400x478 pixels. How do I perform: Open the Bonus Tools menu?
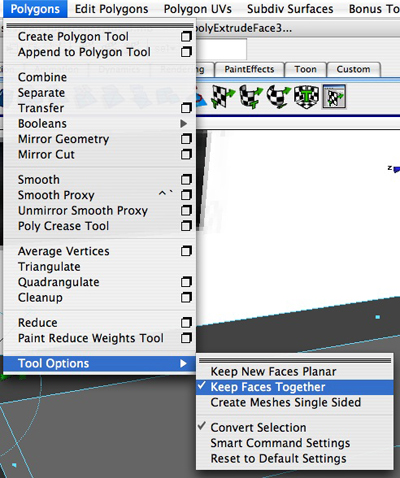click(x=374, y=9)
